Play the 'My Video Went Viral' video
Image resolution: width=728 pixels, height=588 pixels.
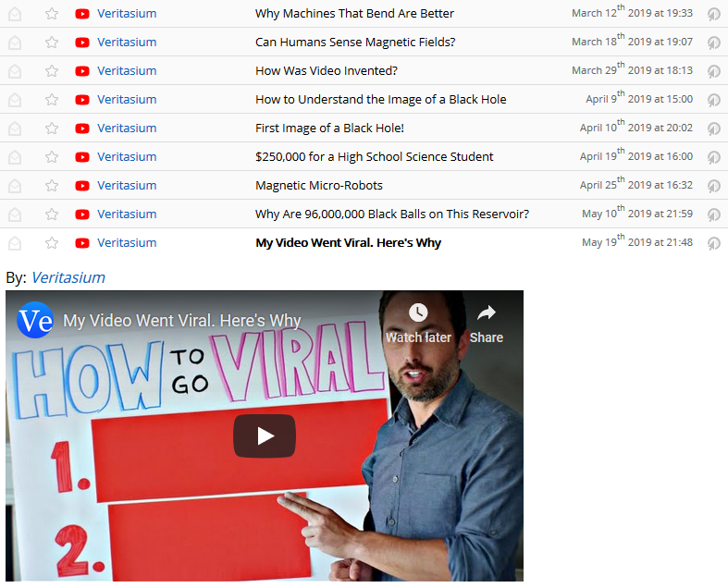coord(265,435)
